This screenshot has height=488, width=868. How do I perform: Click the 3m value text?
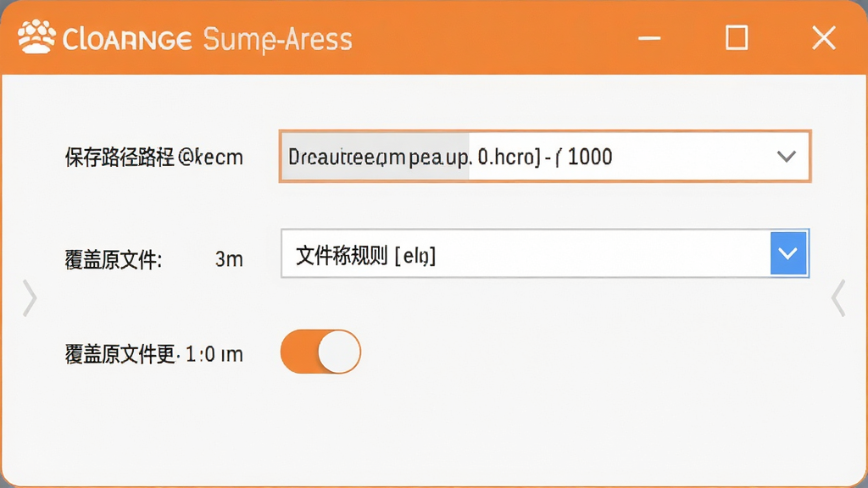pyautogui.click(x=229, y=259)
